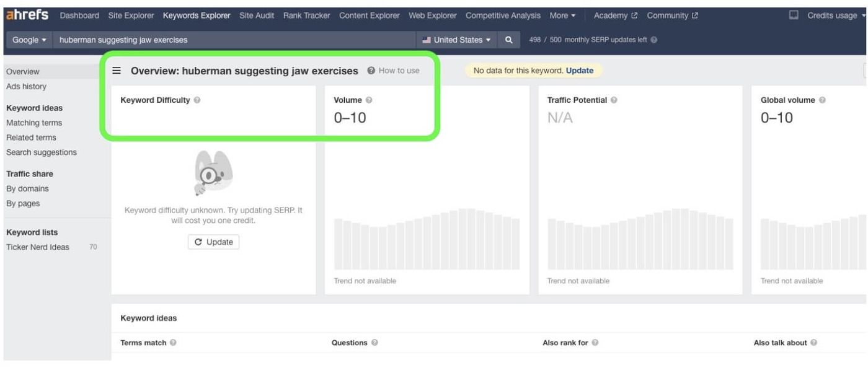Image resolution: width=868 pixels, height=368 pixels.
Task: Click the Also talk about heading
Action: tap(781, 343)
